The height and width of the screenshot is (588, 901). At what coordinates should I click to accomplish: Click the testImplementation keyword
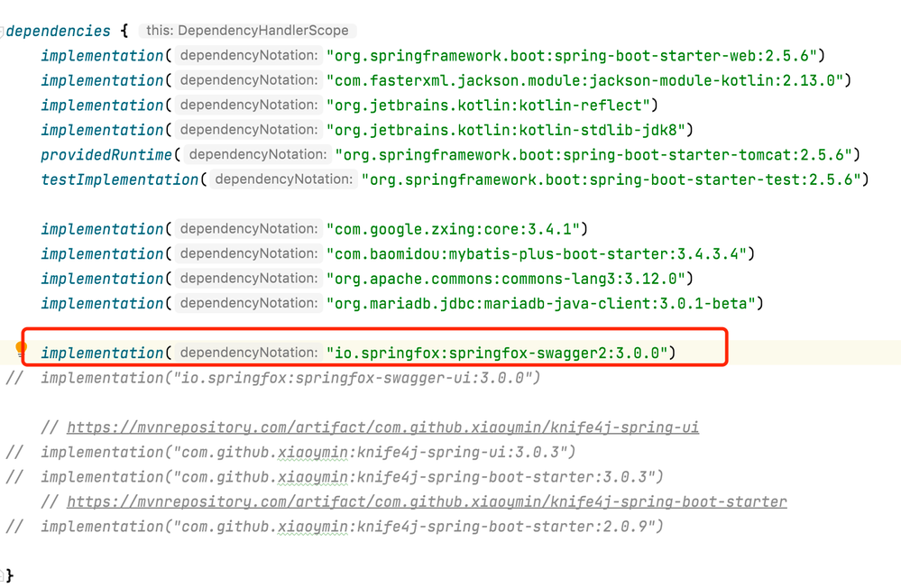120,179
